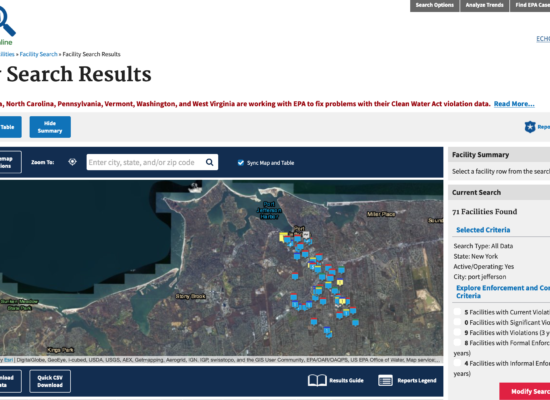This screenshot has height=400, width=550.
Task: Open the Facility Search breadcrumb link
Action: coord(39,54)
